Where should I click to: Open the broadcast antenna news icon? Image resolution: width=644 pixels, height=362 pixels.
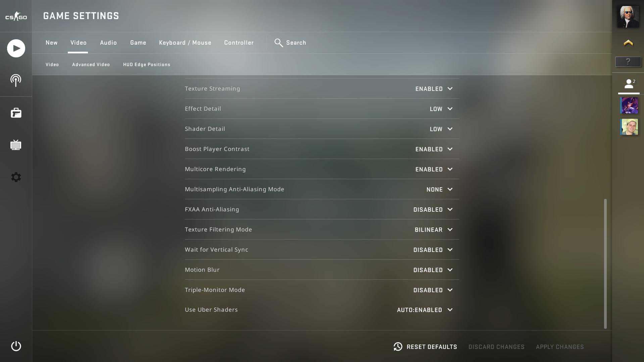(16, 81)
